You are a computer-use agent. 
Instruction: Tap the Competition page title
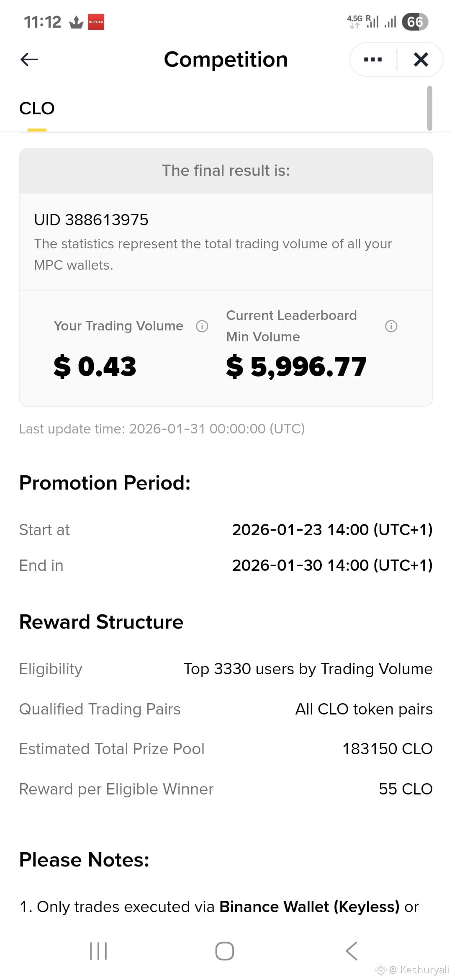[x=226, y=59]
